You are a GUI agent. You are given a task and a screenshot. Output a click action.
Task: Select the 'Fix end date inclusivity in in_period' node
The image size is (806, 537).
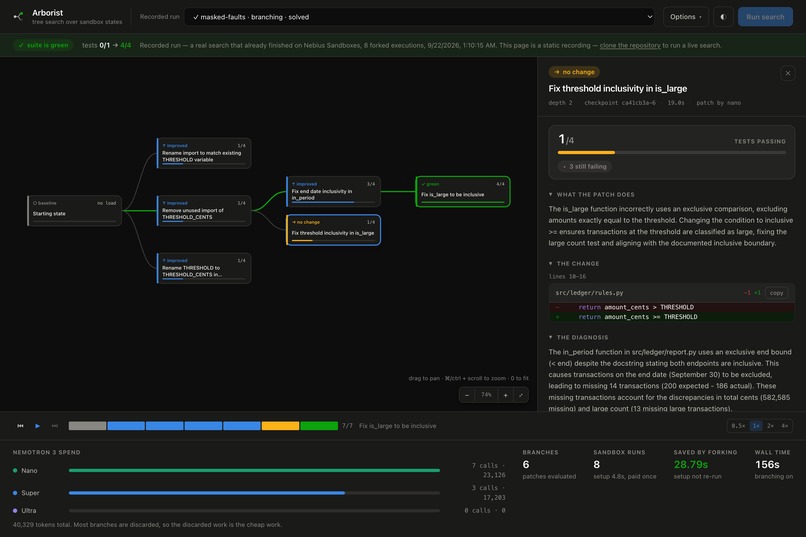(x=333, y=191)
